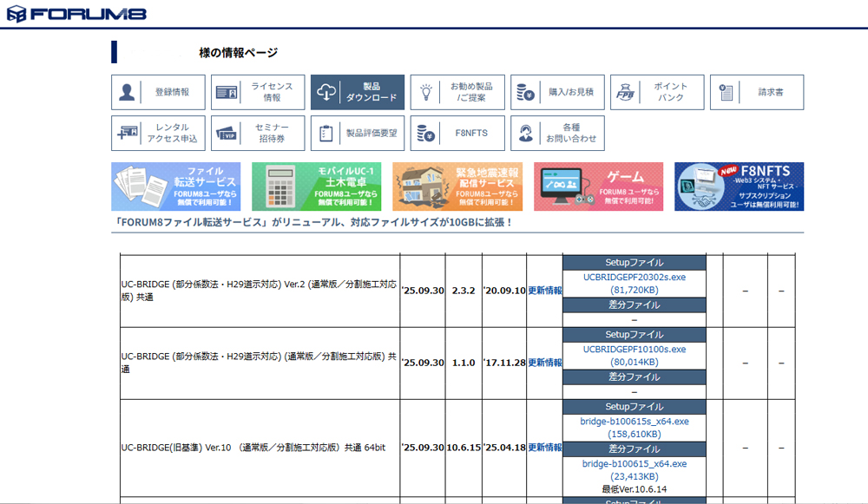Select product name UC-BRIDGE(旧基準) Ver.10 64bit
Viewport: 868px width, 504px height.
(253, 448)
